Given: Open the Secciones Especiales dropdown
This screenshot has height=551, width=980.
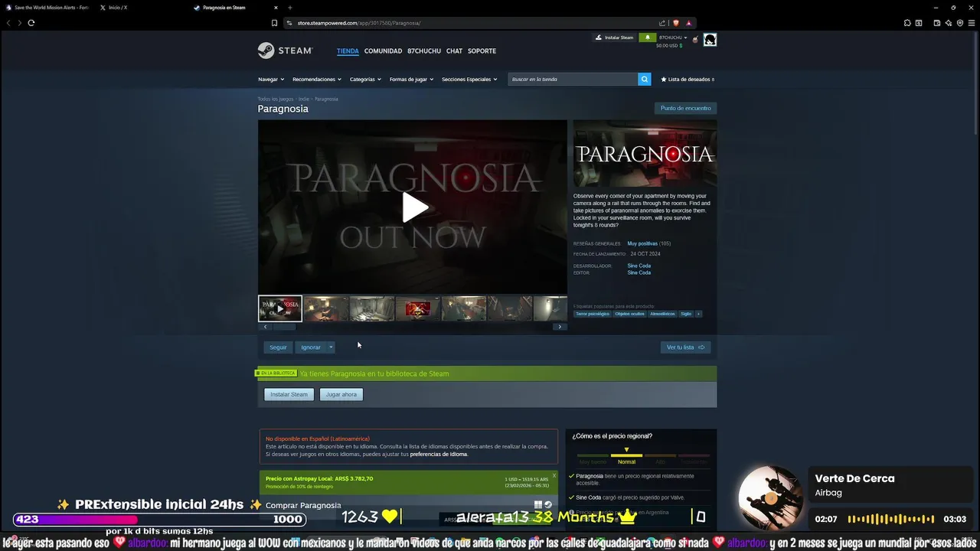Looking at the screenshot, I should pyautogui.click(x=469, y=79).
